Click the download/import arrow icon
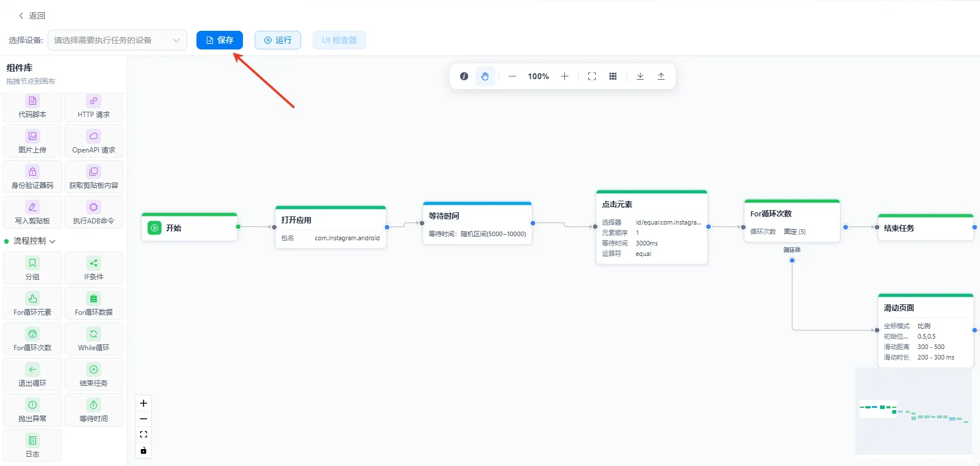This screenshot has width=980, height=466. click(x=640, y=76)
